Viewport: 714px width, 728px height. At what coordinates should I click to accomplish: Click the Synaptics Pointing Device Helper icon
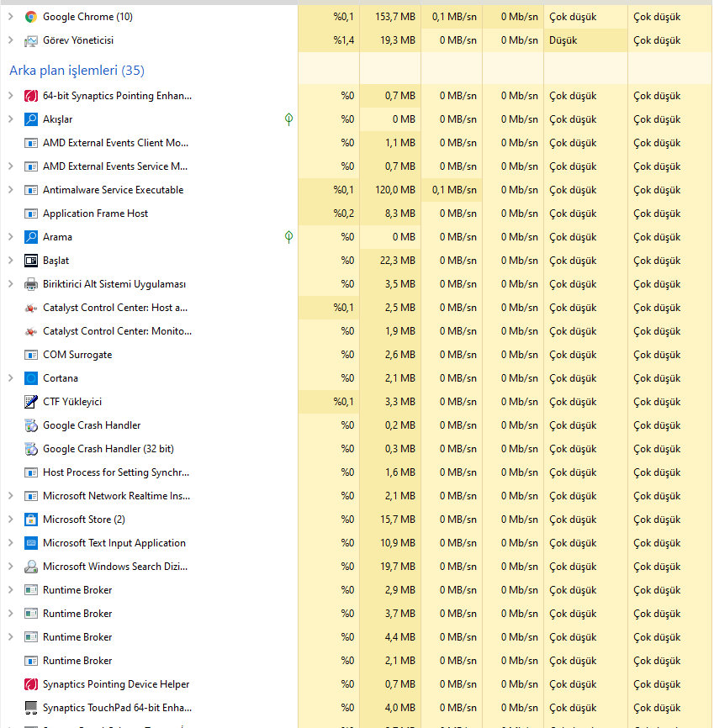pyautogui.click(x=30, y=684)
